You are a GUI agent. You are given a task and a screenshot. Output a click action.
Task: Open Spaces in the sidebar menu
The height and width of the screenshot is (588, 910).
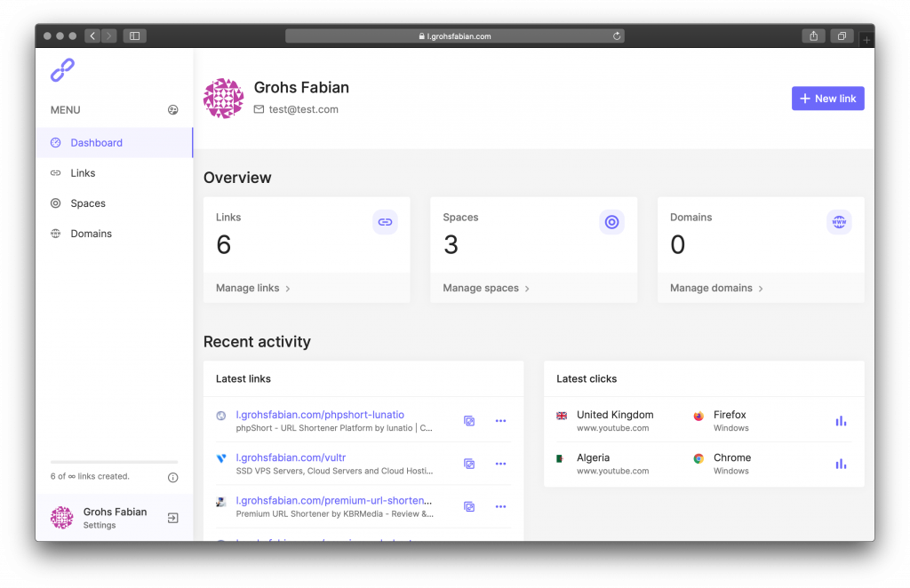pos(115,203)
